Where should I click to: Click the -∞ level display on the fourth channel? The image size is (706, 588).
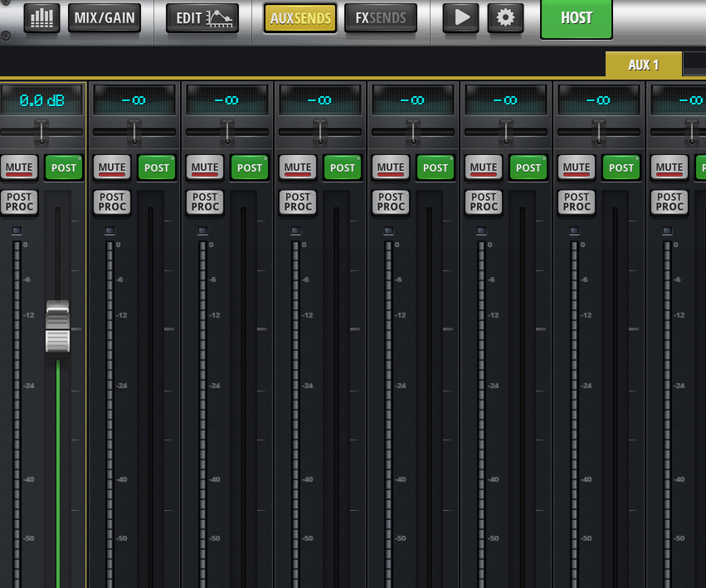coord(320,99)
